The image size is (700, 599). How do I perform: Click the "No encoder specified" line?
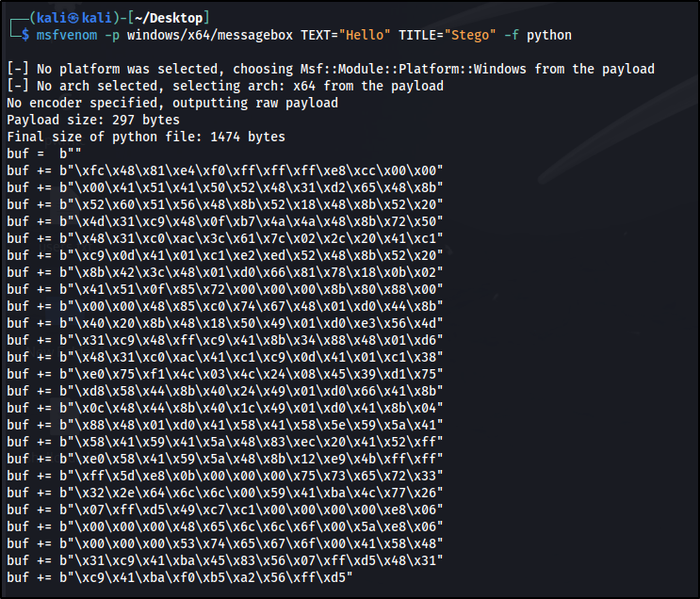(x=172, y=103)
